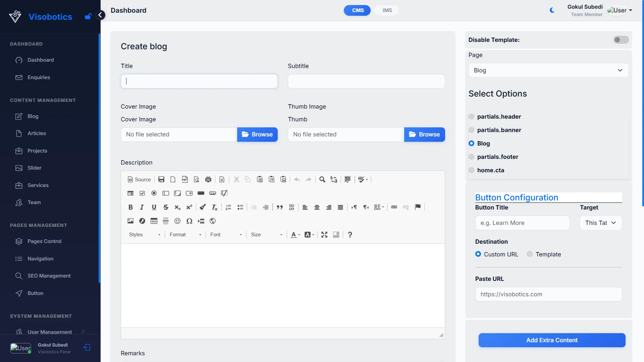Toggle the Disable Template switch

(621, 40)
